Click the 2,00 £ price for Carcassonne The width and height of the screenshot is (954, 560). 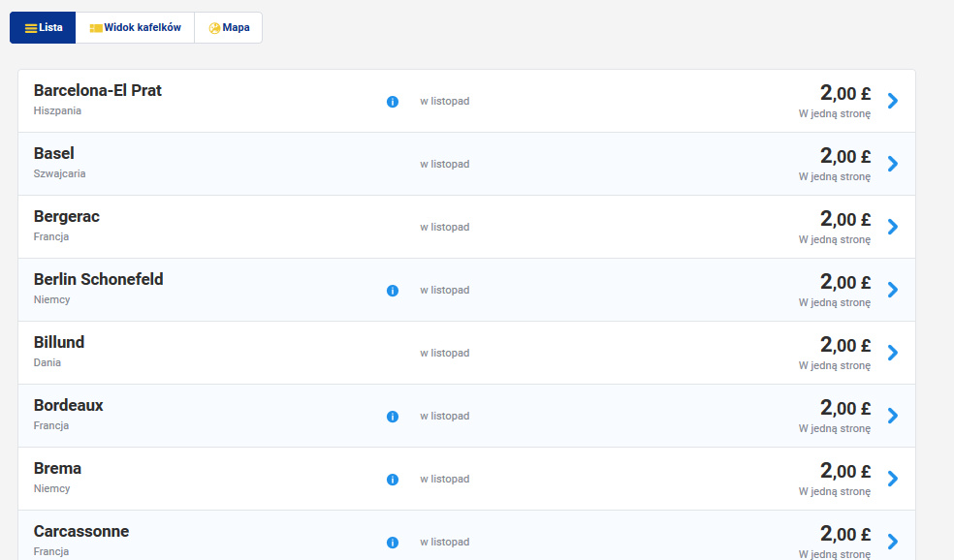tap(845, 534)
